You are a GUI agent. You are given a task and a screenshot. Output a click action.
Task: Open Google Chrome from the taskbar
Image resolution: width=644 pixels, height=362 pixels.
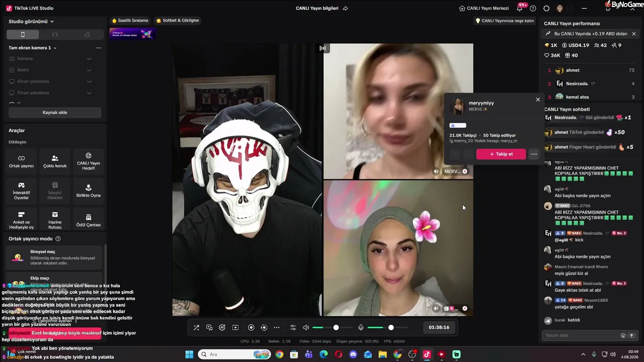tap(279, 354)
